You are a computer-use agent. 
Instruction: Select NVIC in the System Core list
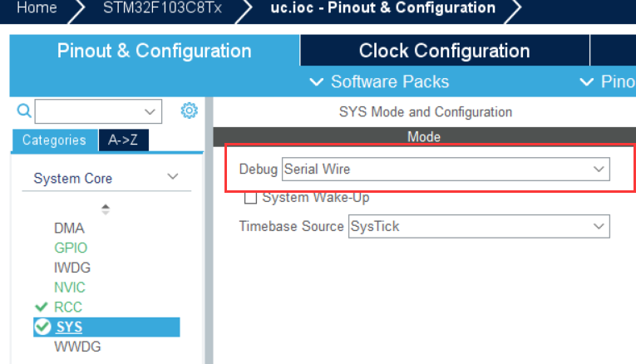click(70, 288)
